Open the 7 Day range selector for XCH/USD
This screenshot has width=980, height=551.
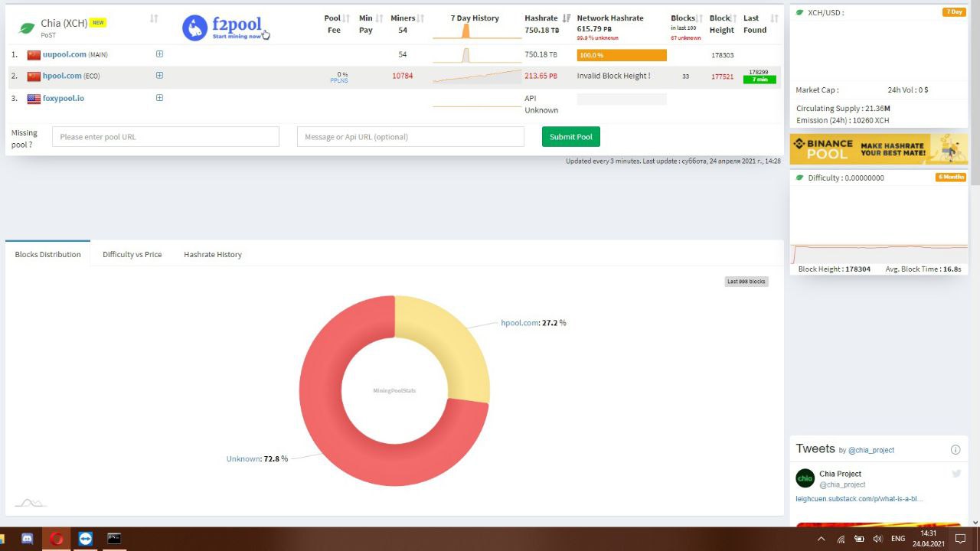tap(954, 12)
